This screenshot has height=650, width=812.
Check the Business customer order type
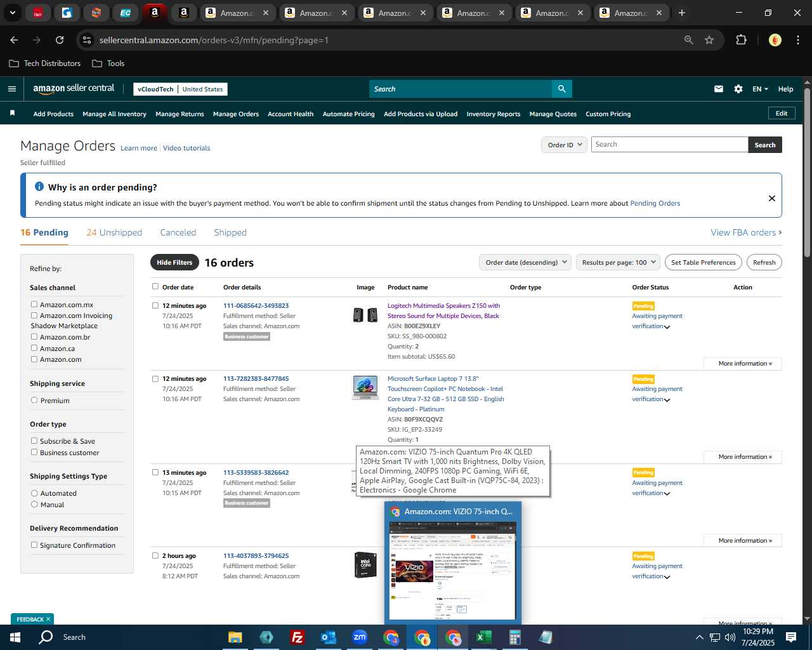click(x=34, y=452)
